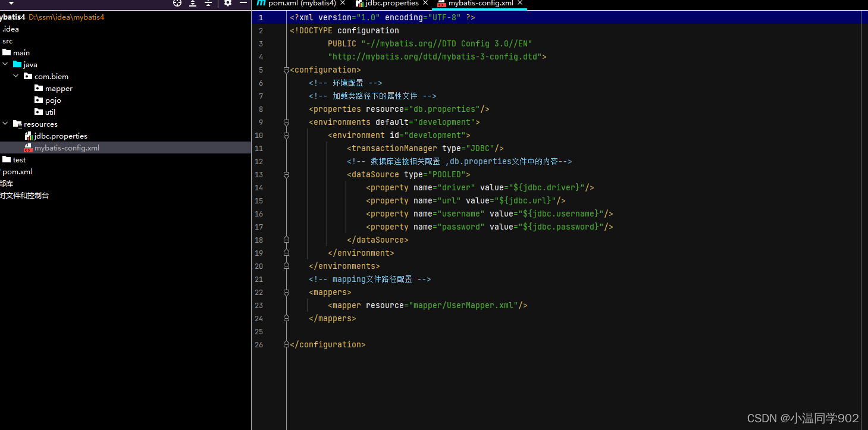Click the Hide panel minus icon

click(243, 4)
